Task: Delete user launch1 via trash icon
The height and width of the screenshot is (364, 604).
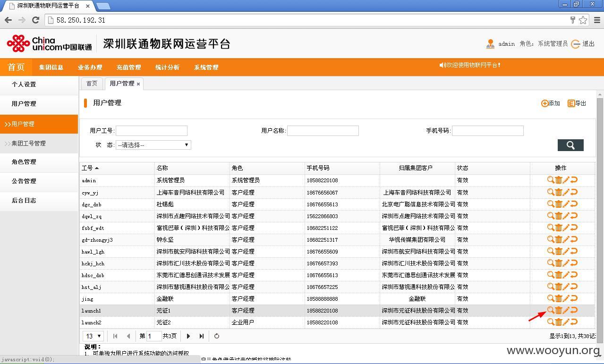Action: [558, 310]
